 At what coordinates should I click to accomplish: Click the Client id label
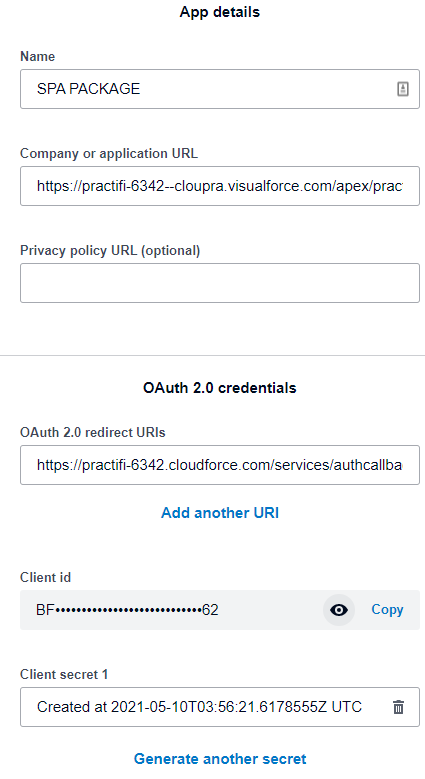coord(45,577)
